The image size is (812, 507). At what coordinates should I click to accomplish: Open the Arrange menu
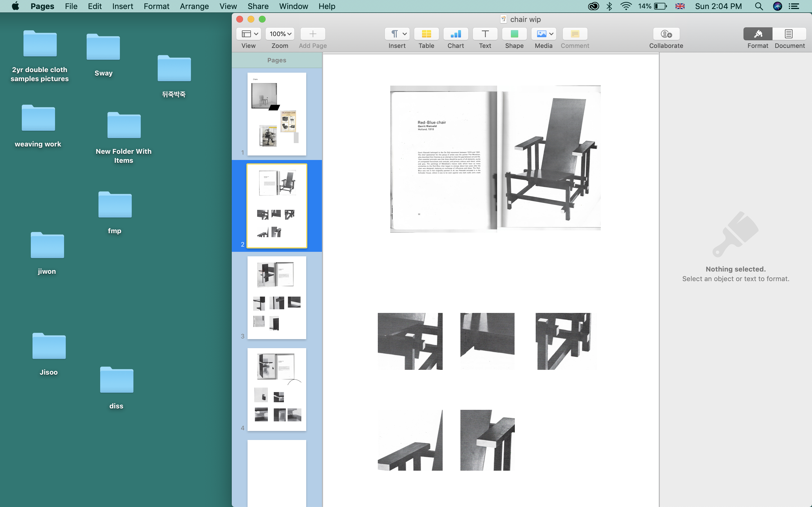click(194, 6)
